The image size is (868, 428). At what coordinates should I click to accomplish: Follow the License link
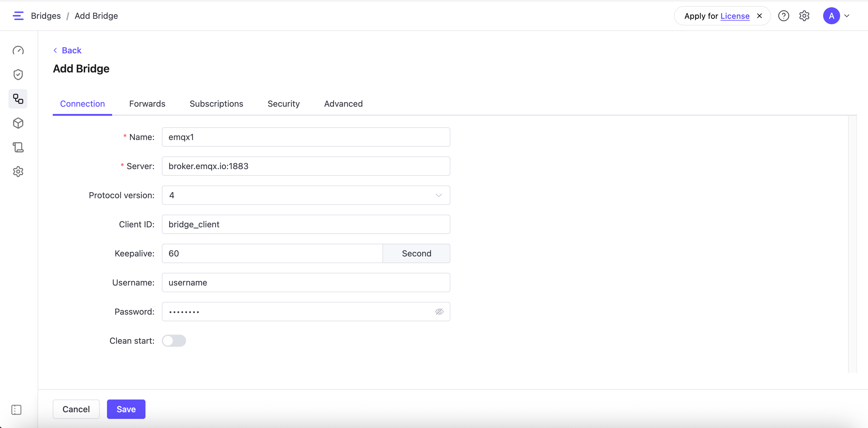pyautogui.click(x=735, y=16)
